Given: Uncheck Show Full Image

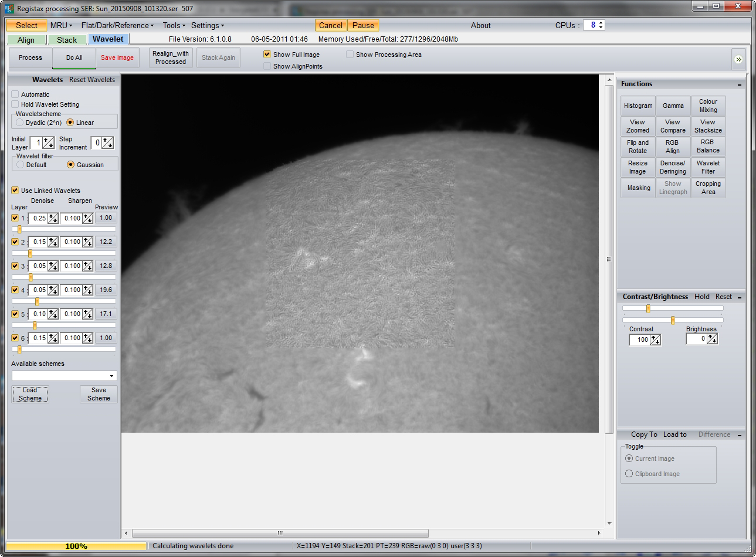Looking at the screenshot, I should pos(267,54).
